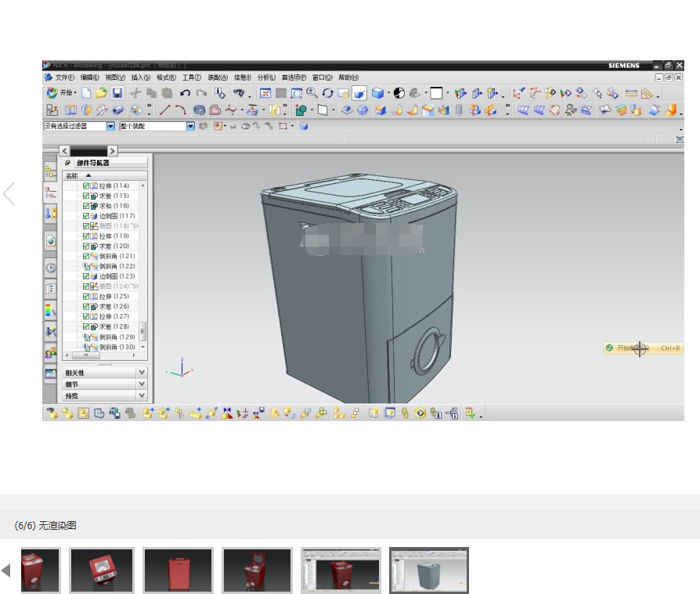
Task: Open the first red washer thumbnail
Action: coord(41,571)
